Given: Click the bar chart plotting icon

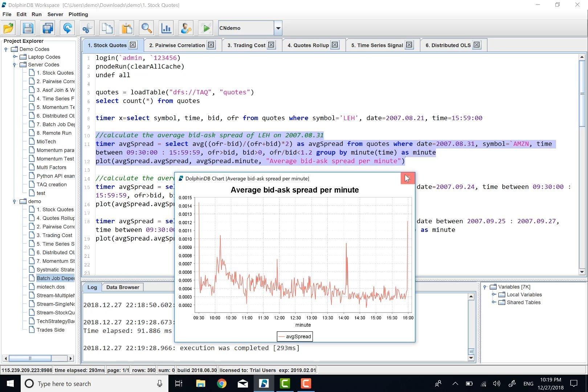Looking at the screenshot, I should point(166,28).
